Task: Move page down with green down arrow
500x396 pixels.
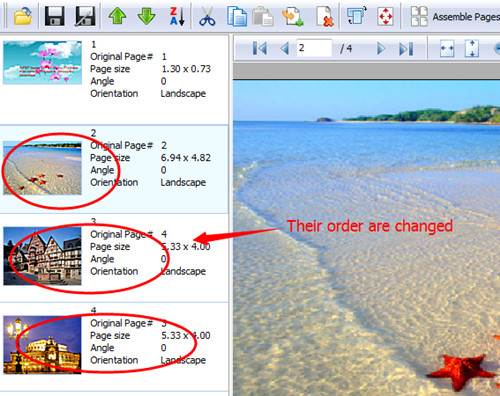Action: point(146,16)
